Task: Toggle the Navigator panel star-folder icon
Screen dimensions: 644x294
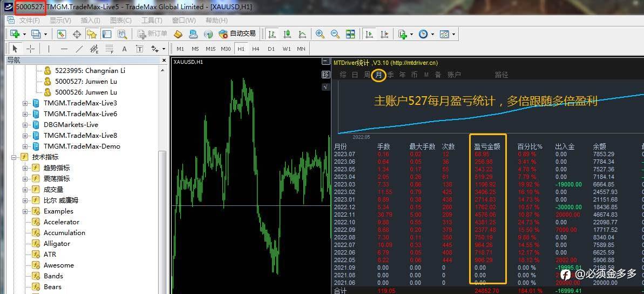Action: (x=92, y=34)
